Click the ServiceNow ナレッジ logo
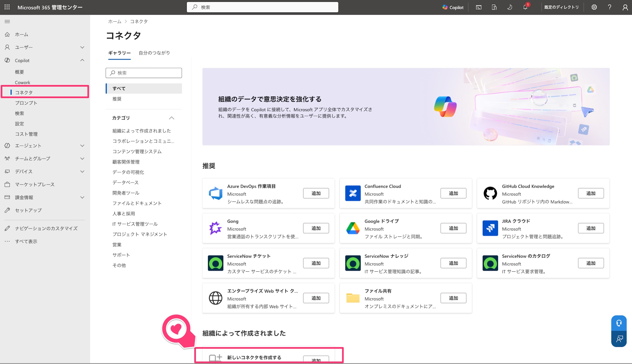This screenshot has width=632, height=364. (353, 263)
